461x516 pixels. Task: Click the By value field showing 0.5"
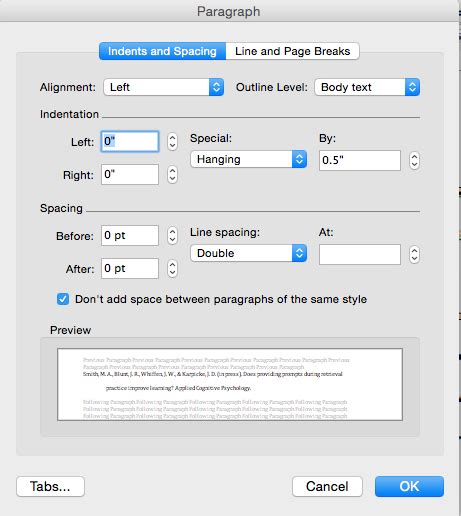pos(360,160)
